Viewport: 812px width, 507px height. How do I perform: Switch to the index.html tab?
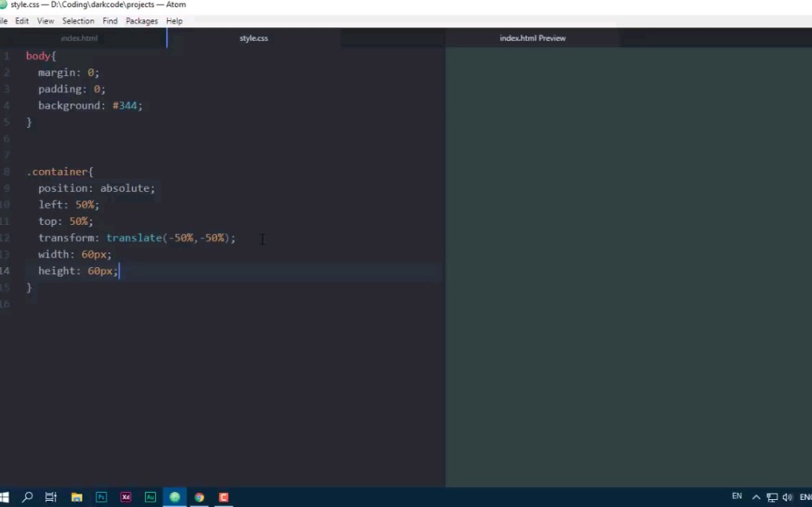click(x=79, y=37)
